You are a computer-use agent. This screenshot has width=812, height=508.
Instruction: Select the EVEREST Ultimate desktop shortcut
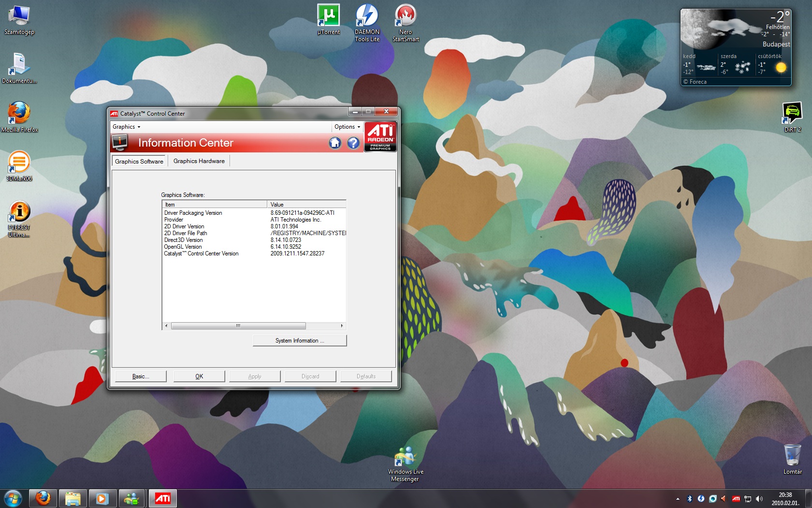(x=19, y=219)
